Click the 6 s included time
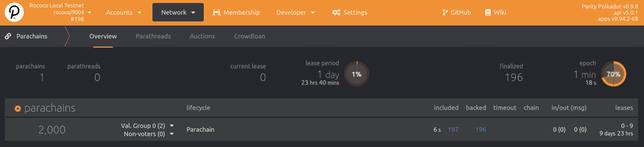 click(x=437, y=130)
